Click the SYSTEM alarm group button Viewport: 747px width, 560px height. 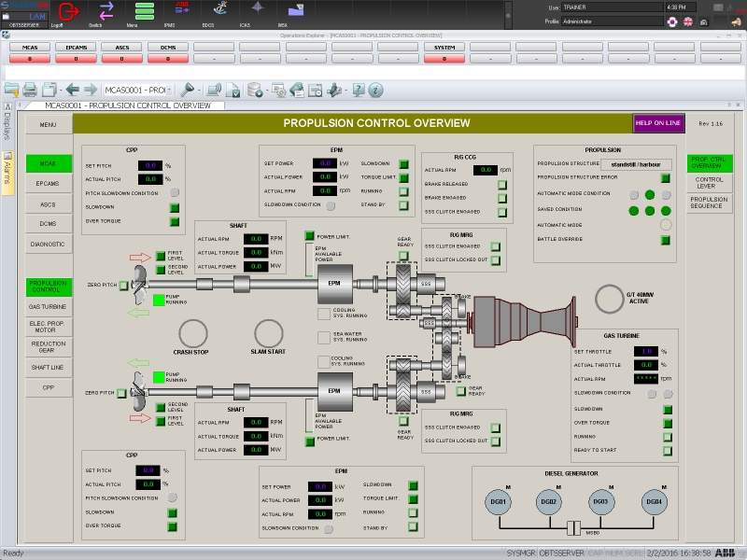pyautogui.click(x=445, y=46)
